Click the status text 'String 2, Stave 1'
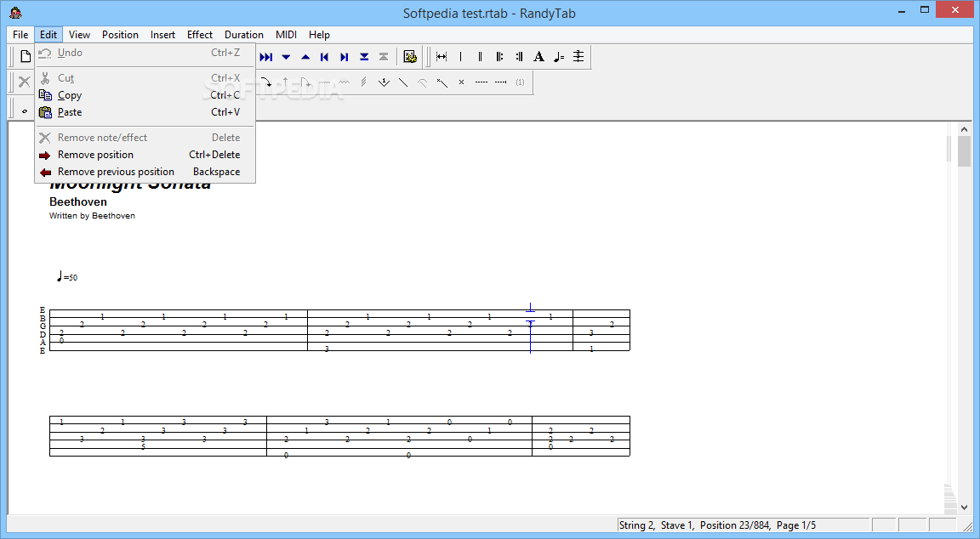980x539 pixels. 656,525
